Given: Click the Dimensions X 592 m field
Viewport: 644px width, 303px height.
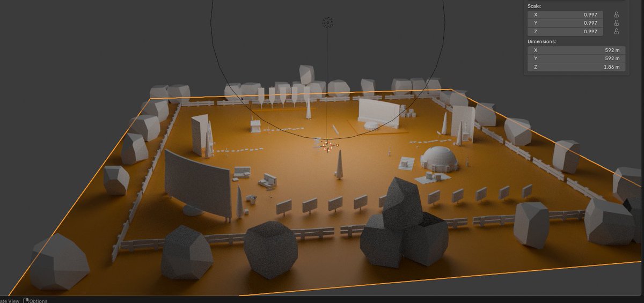Looking at the screenshot, I should 576,50.
